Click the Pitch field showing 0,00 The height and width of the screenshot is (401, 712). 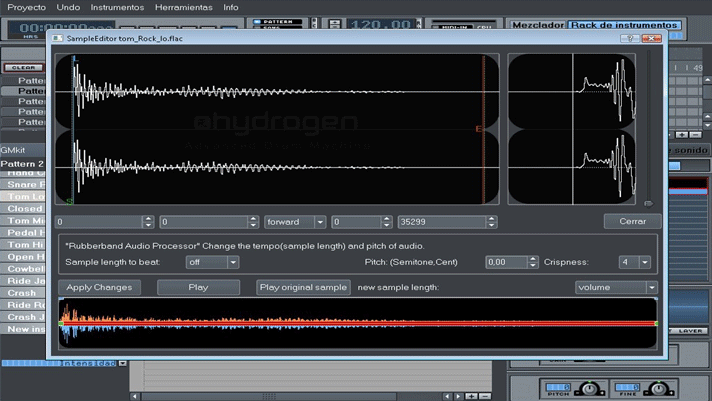click(x=506, y=262)
